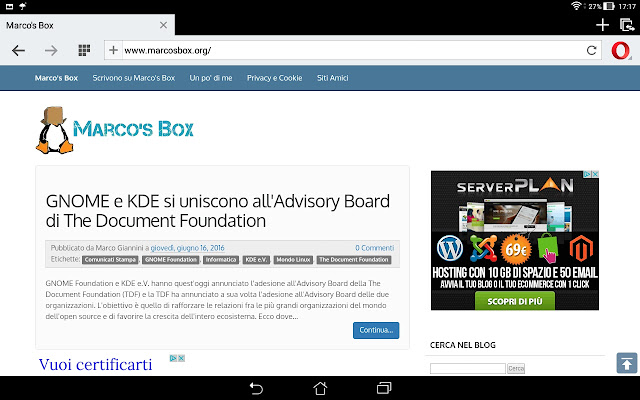The image size is (640, 400).
Task: Tap the battery status icon
Action: (x=609, y=6)
